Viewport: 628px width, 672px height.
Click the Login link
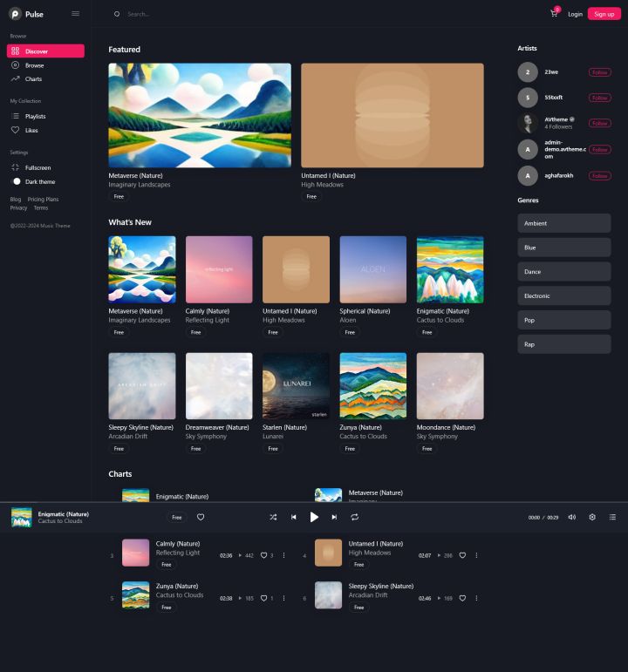tap(576, 14)
